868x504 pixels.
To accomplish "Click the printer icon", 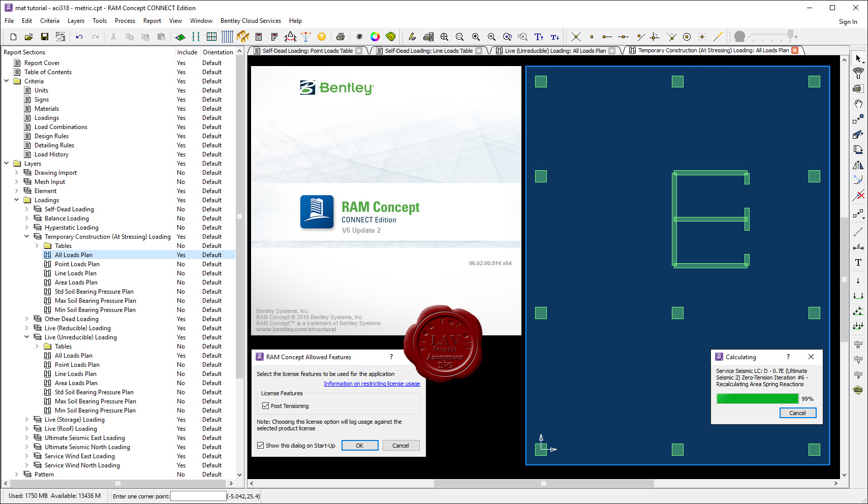I will 340,37.
